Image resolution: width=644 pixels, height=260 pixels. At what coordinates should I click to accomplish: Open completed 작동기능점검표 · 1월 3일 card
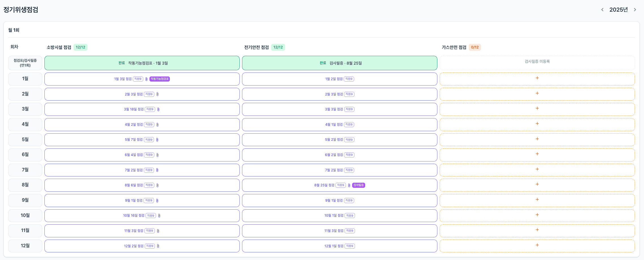click(142, 63)
